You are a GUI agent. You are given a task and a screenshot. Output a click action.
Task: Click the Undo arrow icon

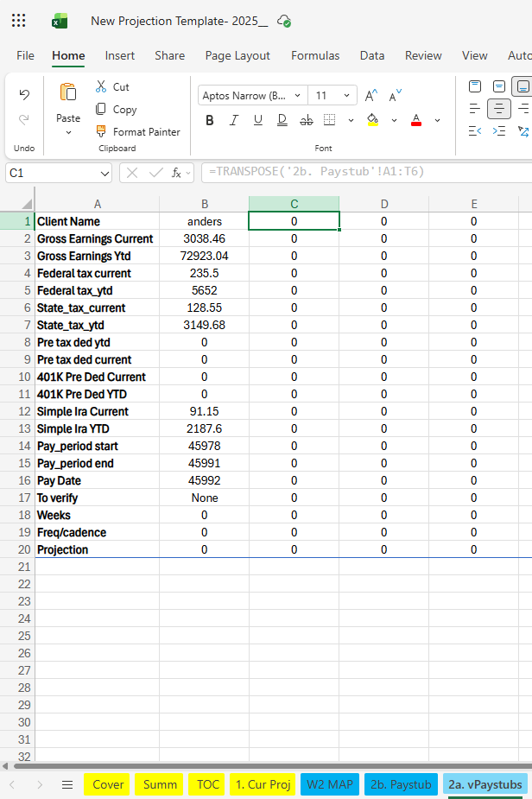tap(24, 94)
